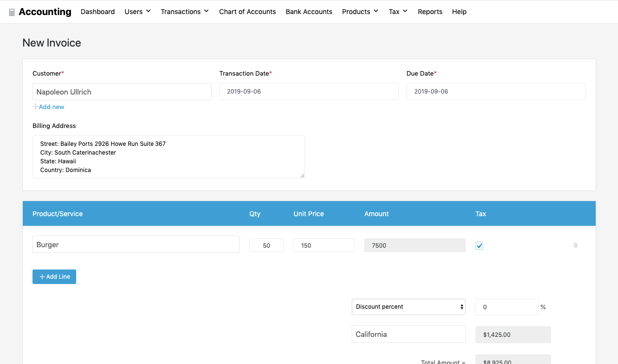Click the Add Line button
This screenshot has height=364, width=618.
(54, 276)
